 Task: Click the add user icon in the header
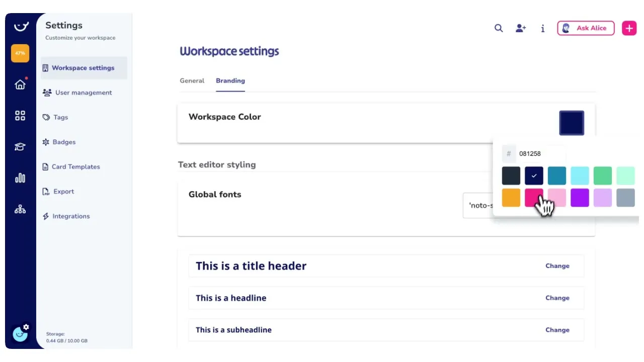point(521,28)
